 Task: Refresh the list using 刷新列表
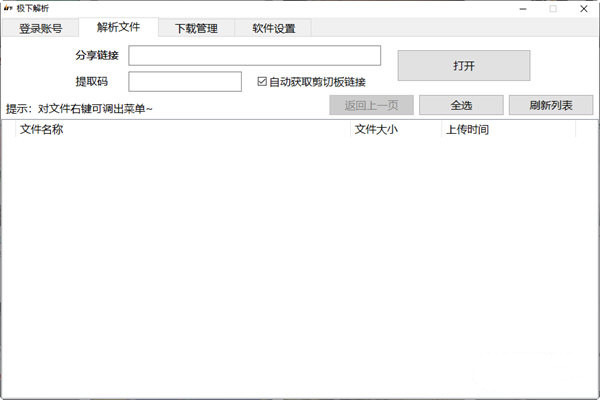tap(551, 105)
